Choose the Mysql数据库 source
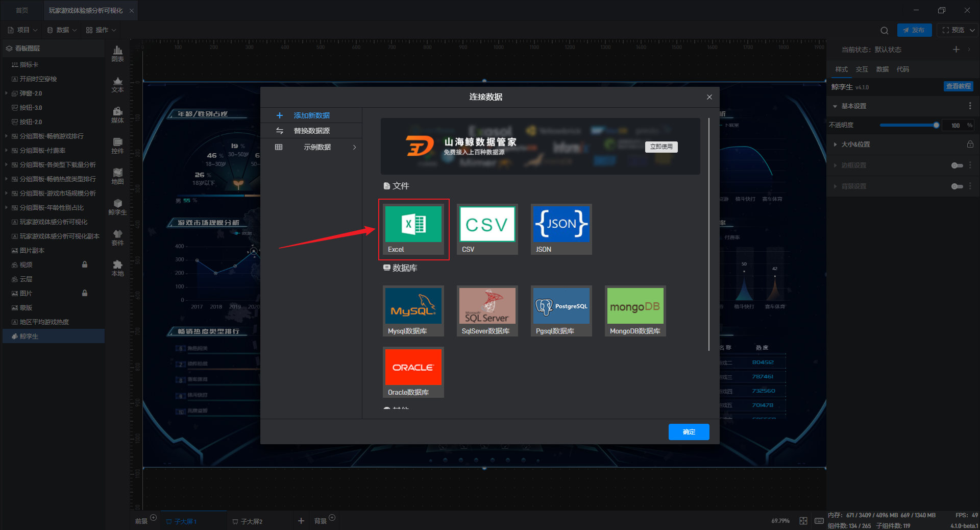980x530 pixels. coord(413,311)
